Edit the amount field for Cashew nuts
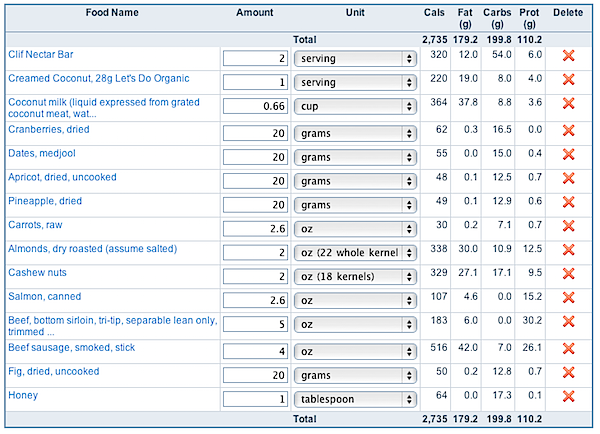600x434 pixels. point(255,276)
